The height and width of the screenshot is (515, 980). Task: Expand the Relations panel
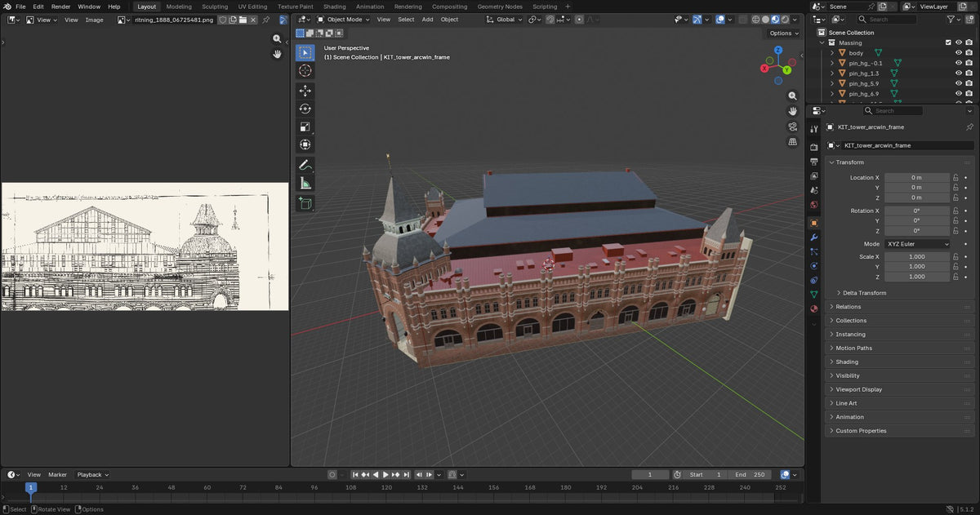pyautogui.click(x=848, y=307)
